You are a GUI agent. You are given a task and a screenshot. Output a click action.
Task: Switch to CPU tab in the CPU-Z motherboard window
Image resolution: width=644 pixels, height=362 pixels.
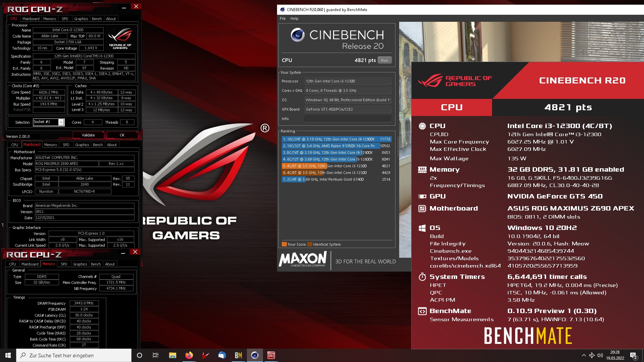coord(14,145)
